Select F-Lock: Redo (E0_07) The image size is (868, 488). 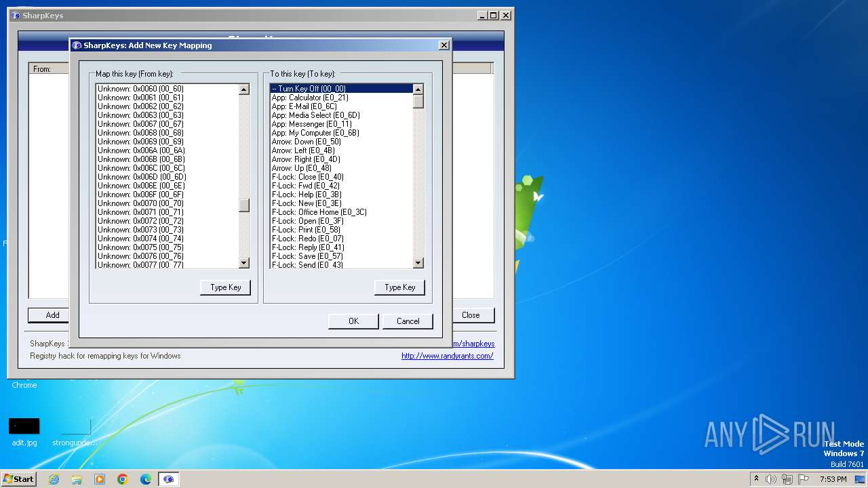click(341, 239)
